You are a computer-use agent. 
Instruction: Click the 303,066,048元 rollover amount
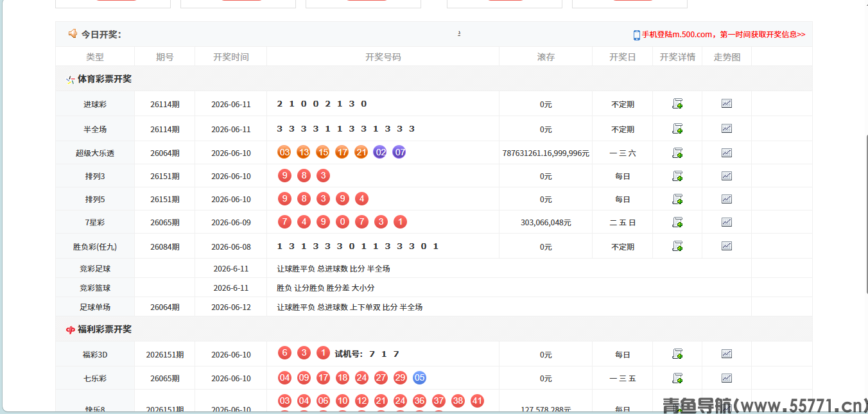tap(546, 223)
